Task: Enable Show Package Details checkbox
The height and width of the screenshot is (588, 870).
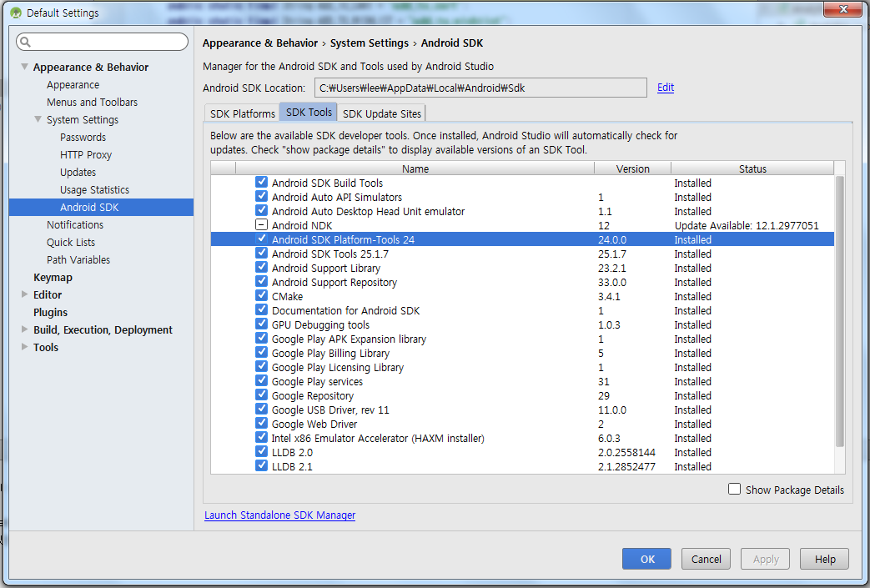Action: point(734,489)
